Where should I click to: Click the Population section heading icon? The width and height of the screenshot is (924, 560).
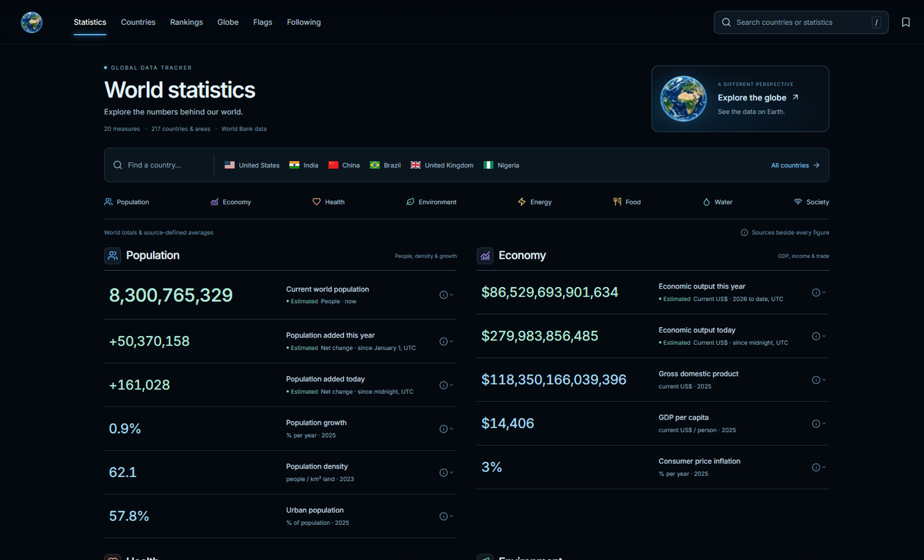point(113,256)
